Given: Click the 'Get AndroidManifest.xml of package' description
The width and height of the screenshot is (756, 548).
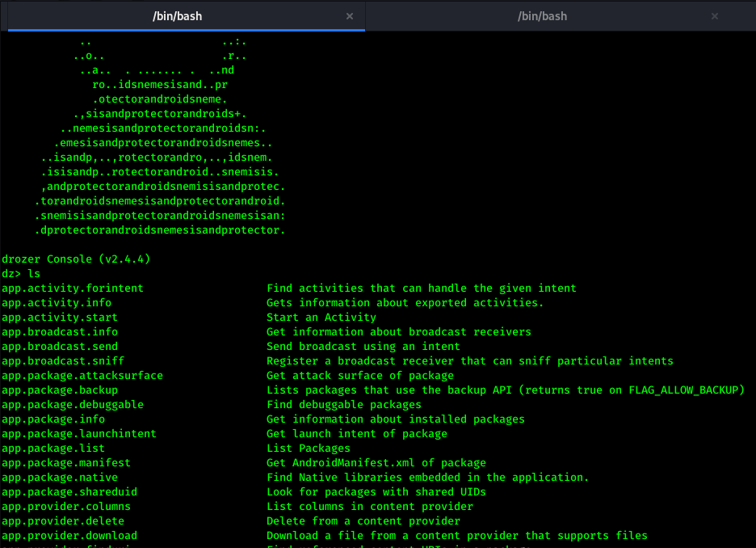Looking at the screenshot, I should click(x=376, y=463).
